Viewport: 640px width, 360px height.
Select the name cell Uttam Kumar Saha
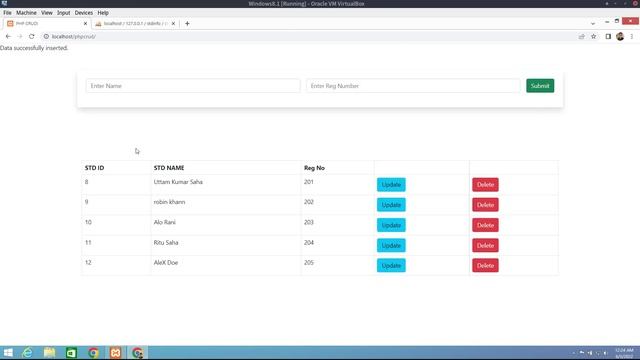[178, 182]
